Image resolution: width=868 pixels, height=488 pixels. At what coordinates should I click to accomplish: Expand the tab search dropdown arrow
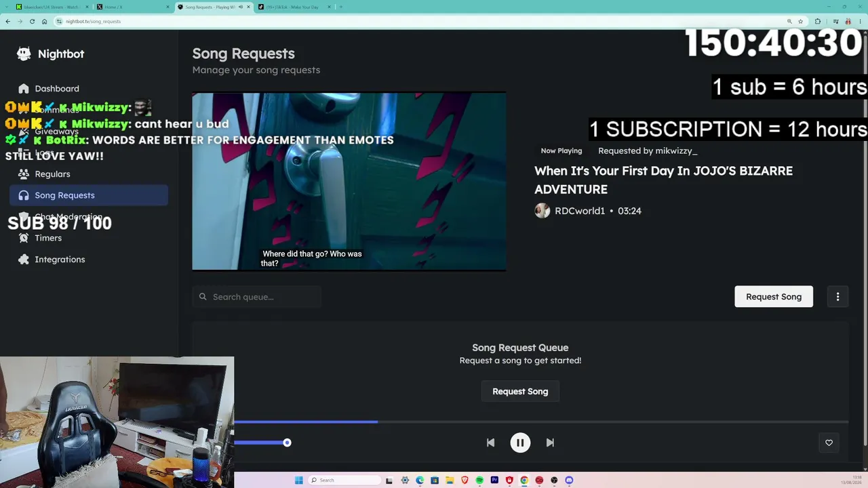coord(6,7)
